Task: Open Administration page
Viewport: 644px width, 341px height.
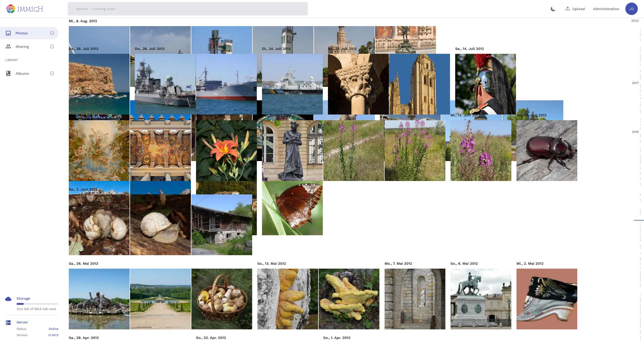Action: [x=606, y=9]
